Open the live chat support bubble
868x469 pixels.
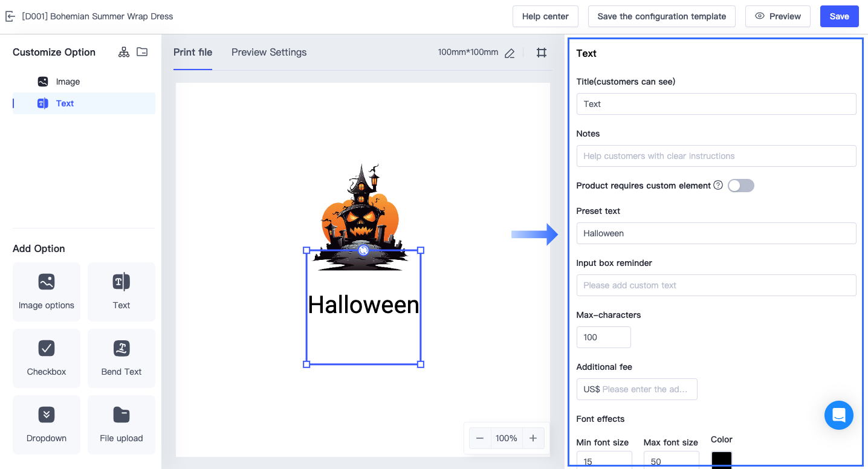pos(838,415)
